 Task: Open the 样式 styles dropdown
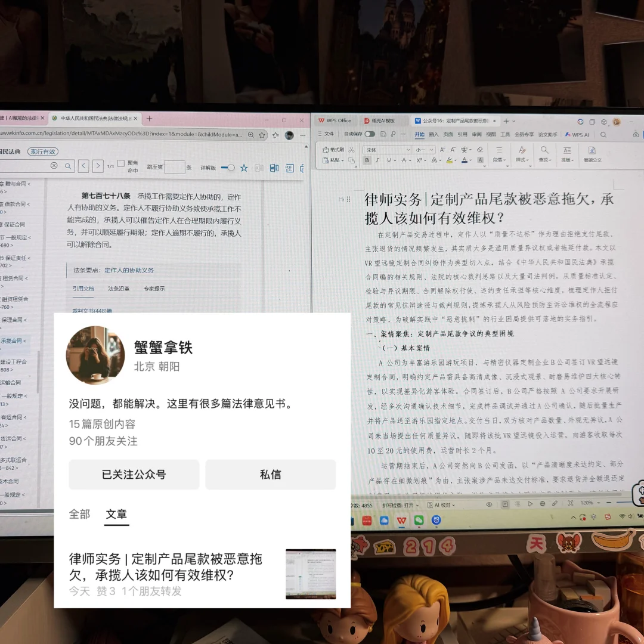pos(522,160)
